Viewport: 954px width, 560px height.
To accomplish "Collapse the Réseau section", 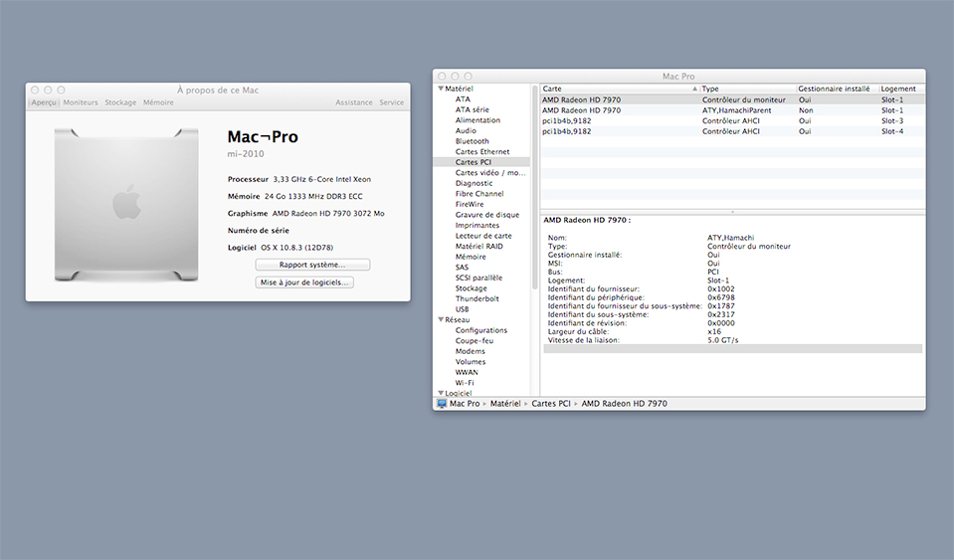I will coord(441,320).
